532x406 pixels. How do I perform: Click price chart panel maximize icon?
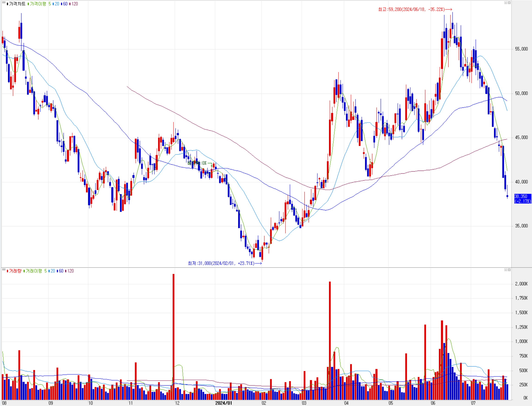[x=505, y=3]
